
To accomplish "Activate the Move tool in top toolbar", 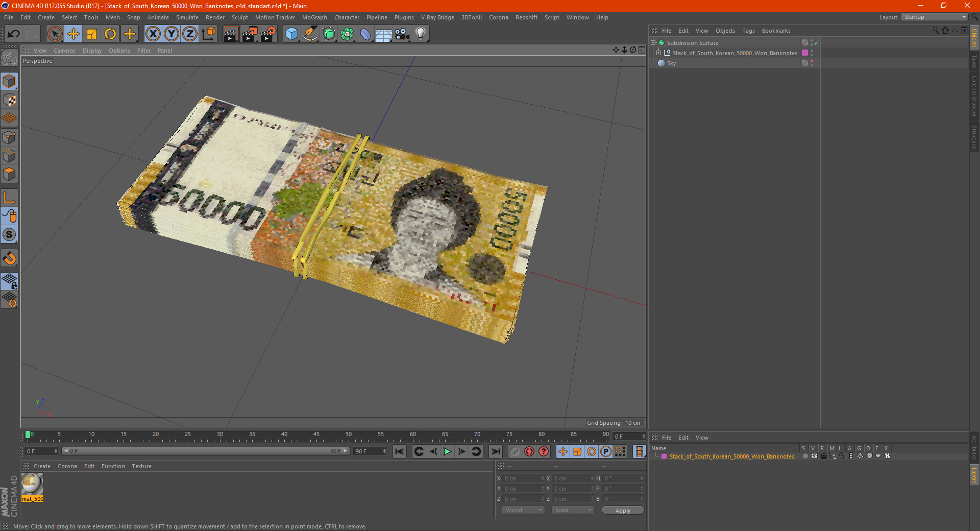I will (73, 34).
